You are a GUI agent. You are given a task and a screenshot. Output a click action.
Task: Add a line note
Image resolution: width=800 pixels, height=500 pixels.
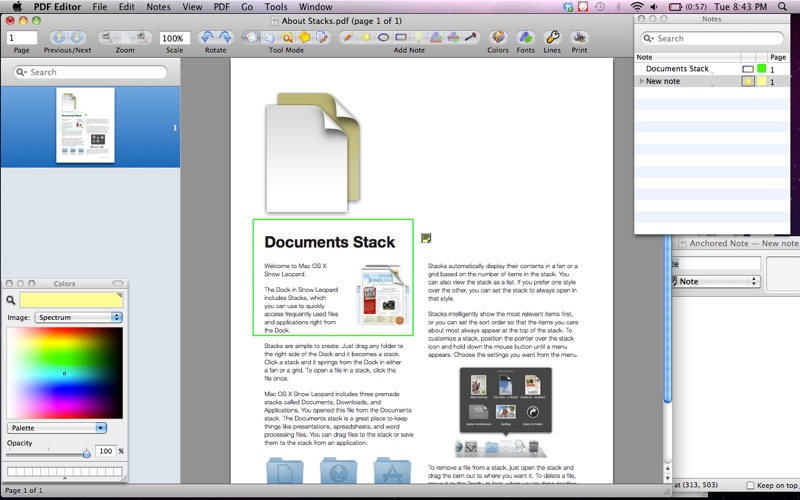tap(470, 37)
